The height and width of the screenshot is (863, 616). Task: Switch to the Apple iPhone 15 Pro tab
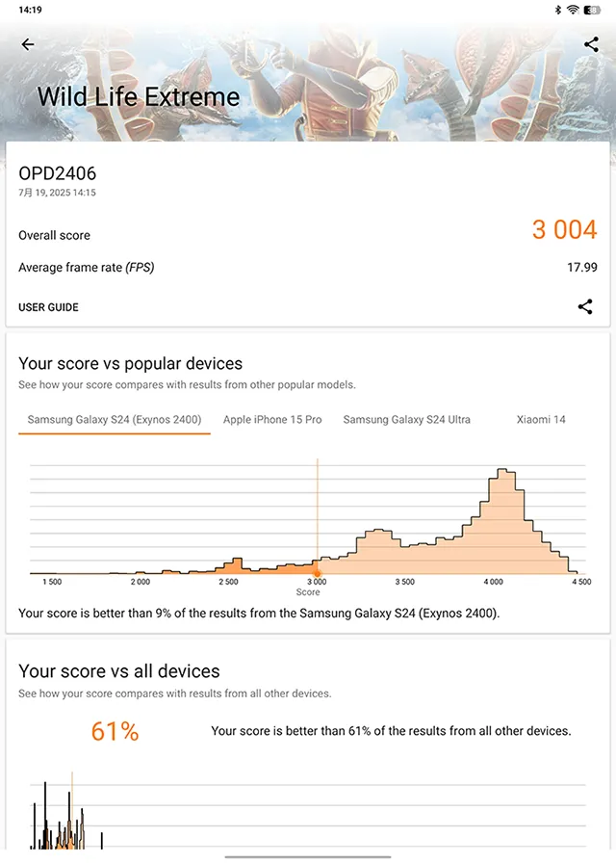click(x=272, y=419)
